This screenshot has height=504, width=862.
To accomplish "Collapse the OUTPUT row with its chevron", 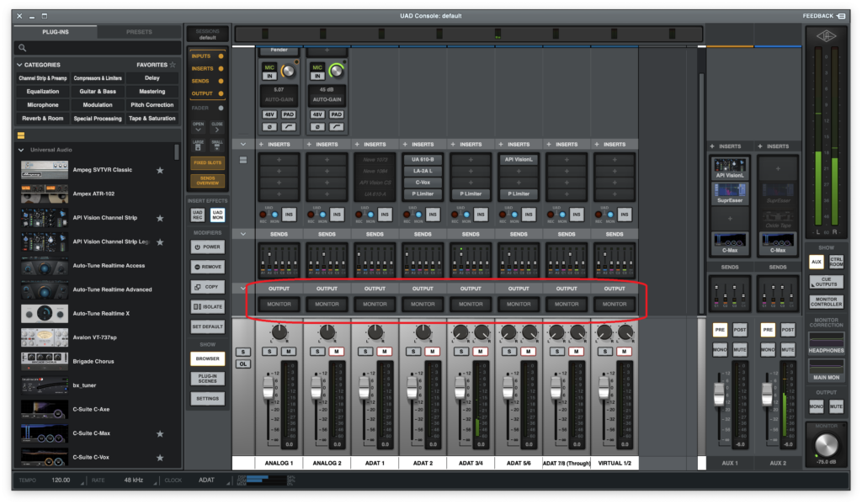I will pyautogui.click(x=243, y=288).
